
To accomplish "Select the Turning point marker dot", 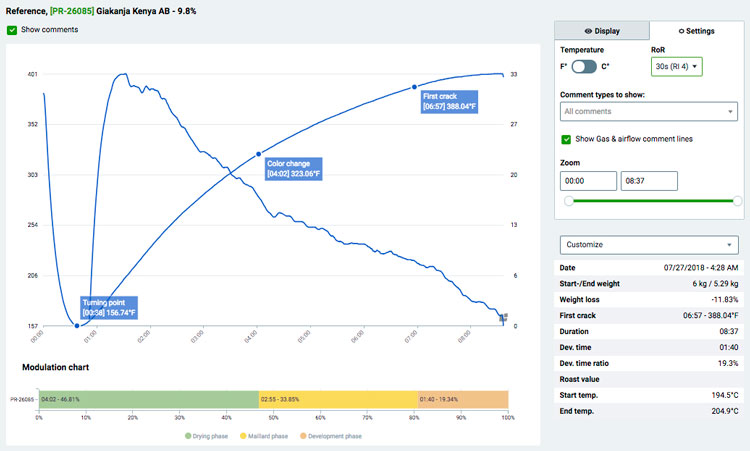I will click(77, 326).
